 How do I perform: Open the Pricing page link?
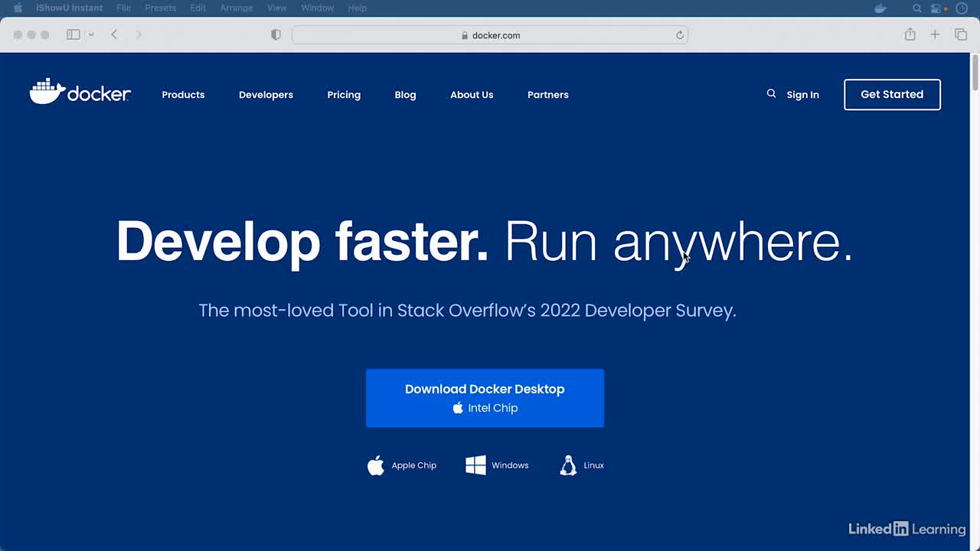click(344, 95)
